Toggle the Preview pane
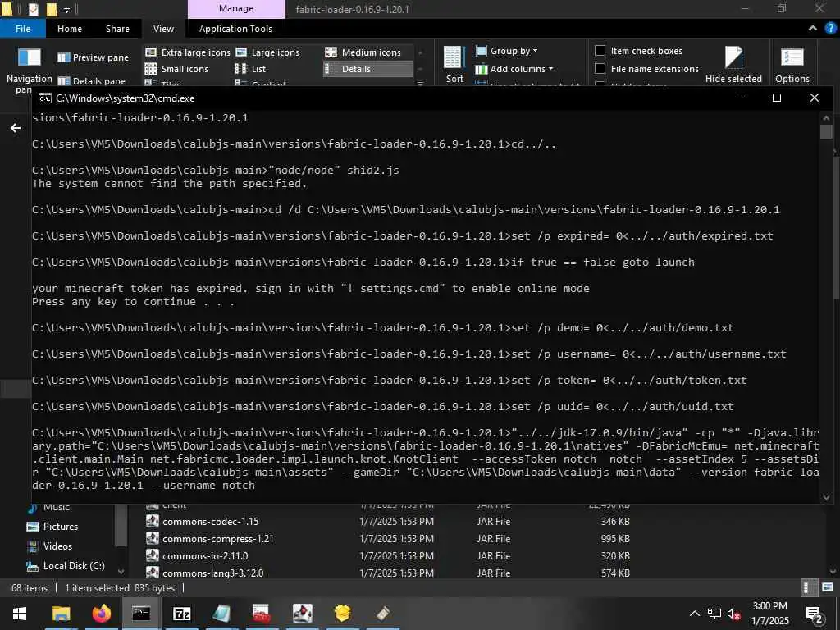 94,57
